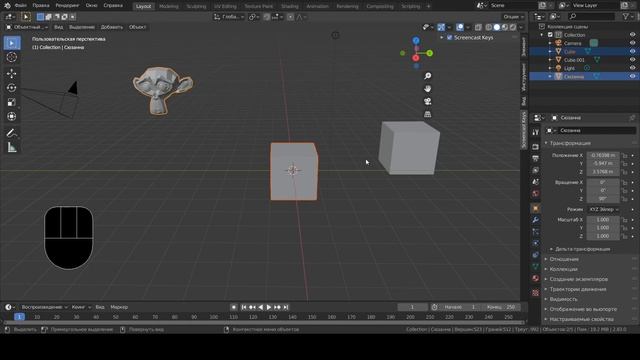Viewport: 640px width, 360px height.
Task: Open the Modifiers properties tab (wrench)
Action: point(536,220)
